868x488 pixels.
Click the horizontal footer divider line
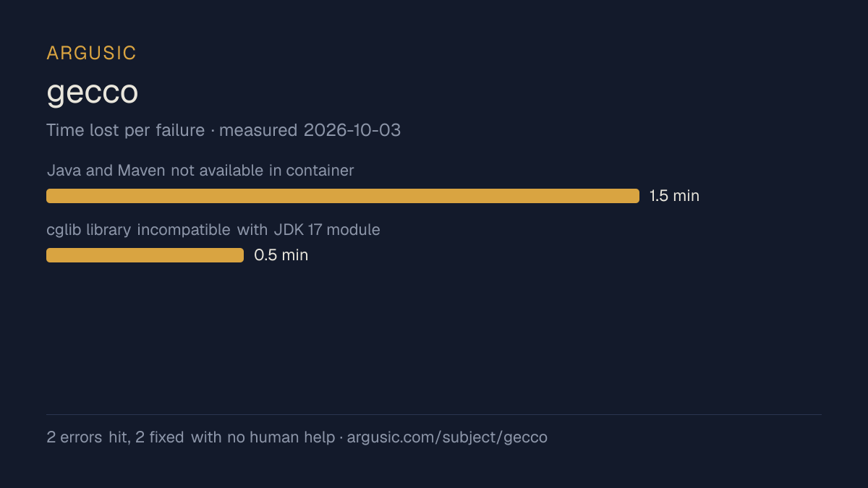[434, 414]
